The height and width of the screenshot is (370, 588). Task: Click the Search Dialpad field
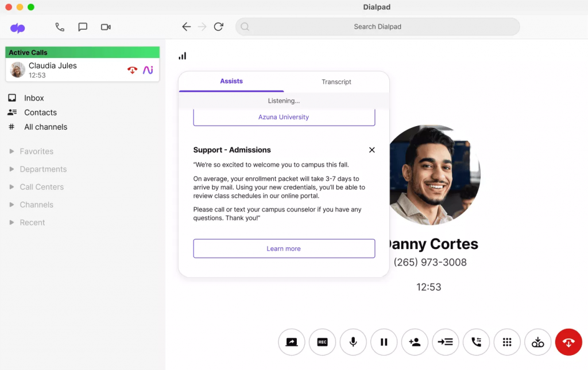tap(377, 27)
